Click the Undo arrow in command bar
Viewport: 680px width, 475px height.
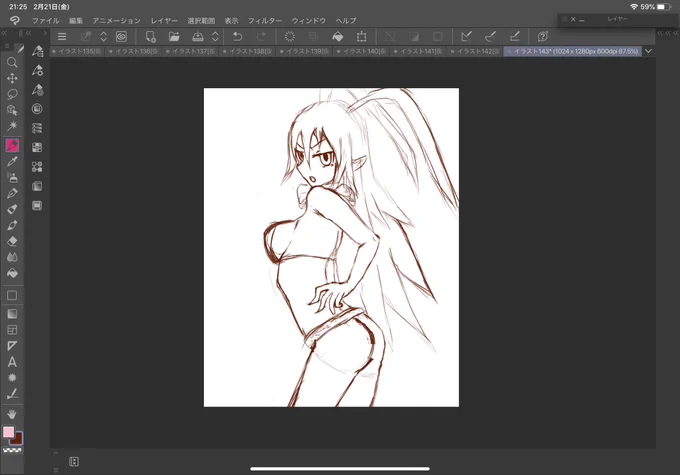point(237,36)
